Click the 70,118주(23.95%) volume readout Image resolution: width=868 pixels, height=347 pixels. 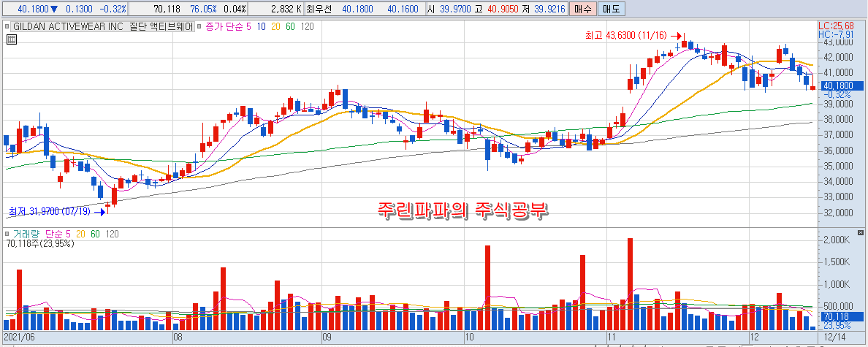click(x=40, y=243)
